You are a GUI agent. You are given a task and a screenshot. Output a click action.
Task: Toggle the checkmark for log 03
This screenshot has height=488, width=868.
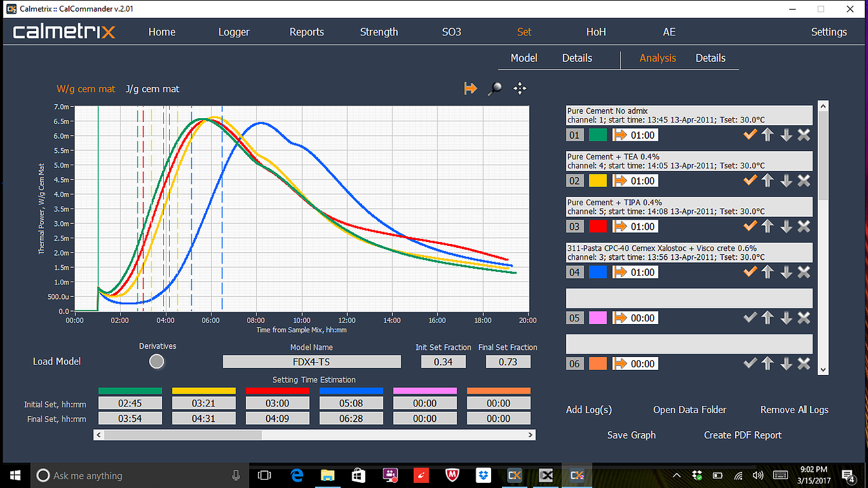click(x=749, y=227)
